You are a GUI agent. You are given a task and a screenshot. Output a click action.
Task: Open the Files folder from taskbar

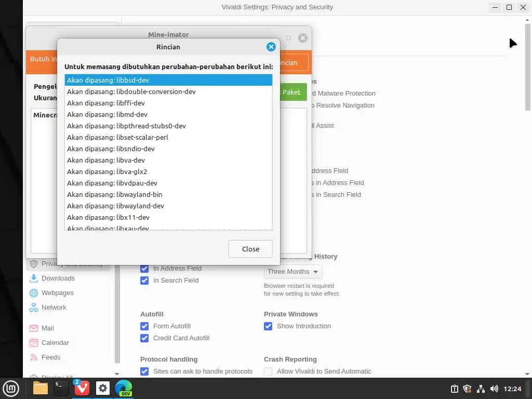[41, 388]
